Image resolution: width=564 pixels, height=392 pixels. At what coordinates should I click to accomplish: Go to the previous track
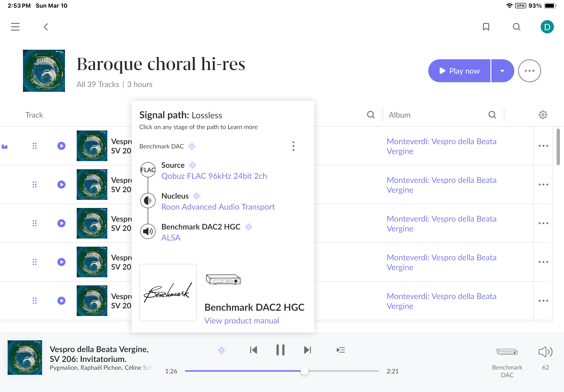(253, 350)
